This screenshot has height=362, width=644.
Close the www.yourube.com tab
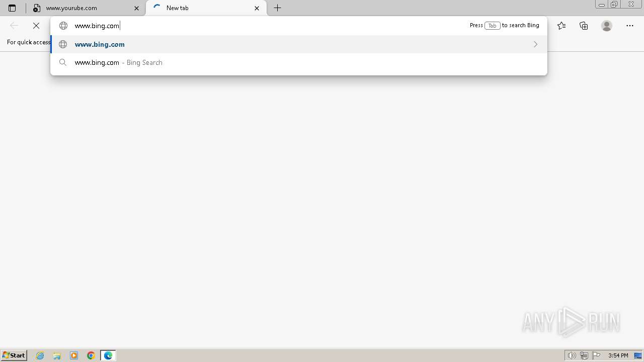point(136,8)
